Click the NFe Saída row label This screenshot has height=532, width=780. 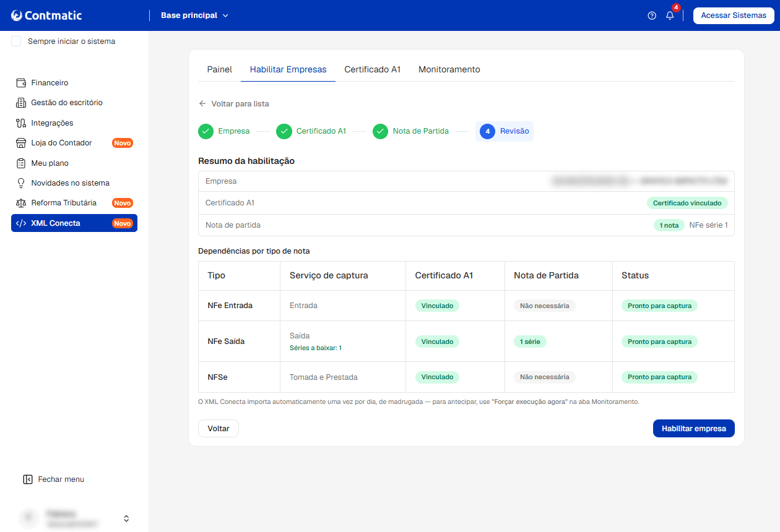[226, 341]
